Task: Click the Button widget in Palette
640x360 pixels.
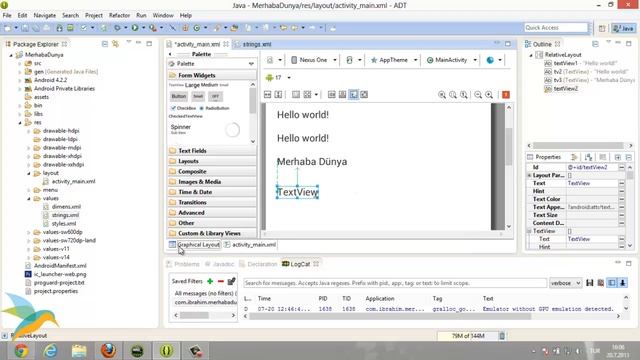Action: [179, 96]
